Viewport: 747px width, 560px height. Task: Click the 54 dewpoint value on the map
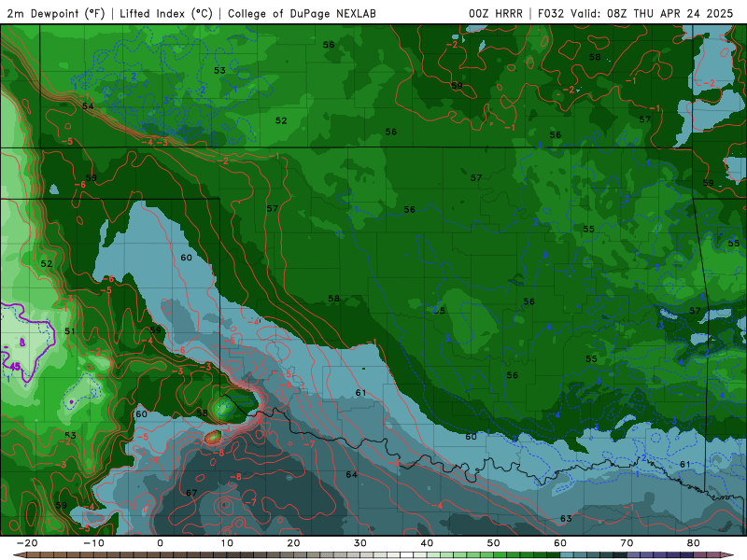click(88, 105)
